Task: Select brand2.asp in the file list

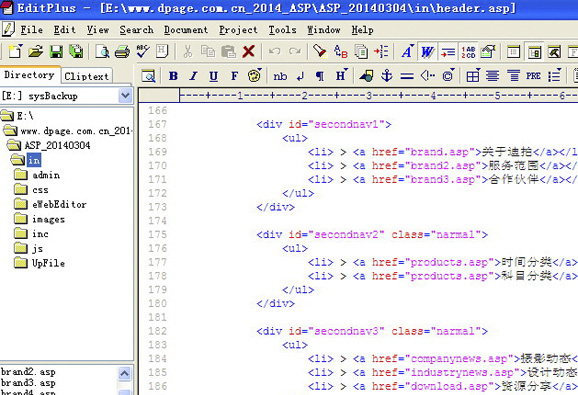Action: click(28, 372)
